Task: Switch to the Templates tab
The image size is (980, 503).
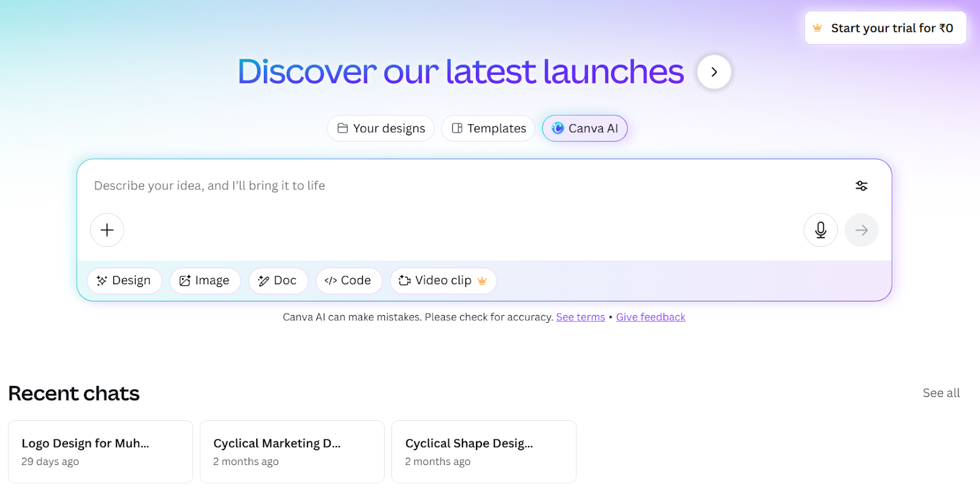Action: 489,128
